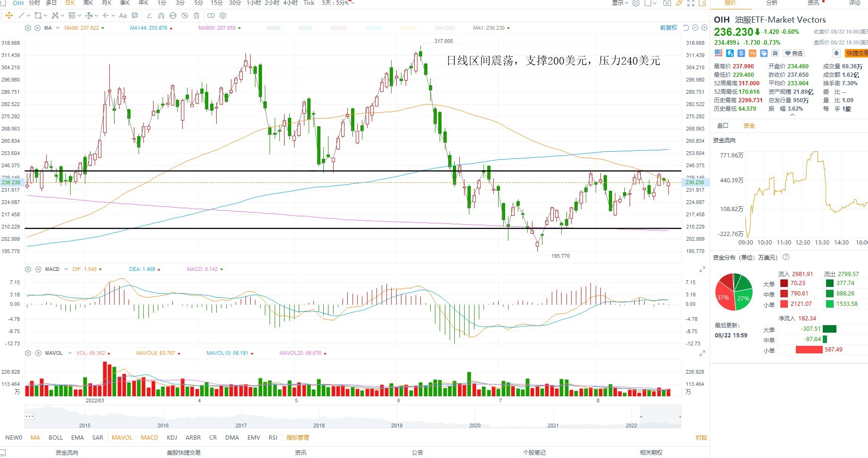The image size is (868, 458).
Task: Switch to 周K weekly chart tab
Action: (88, 3)
